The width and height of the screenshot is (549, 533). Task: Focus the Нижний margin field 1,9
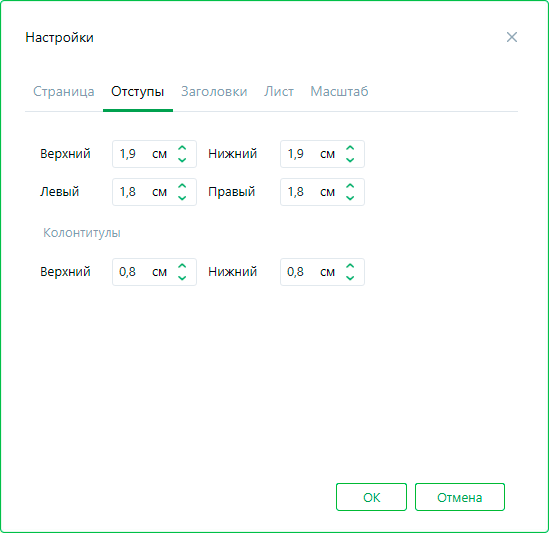point(322,154)
